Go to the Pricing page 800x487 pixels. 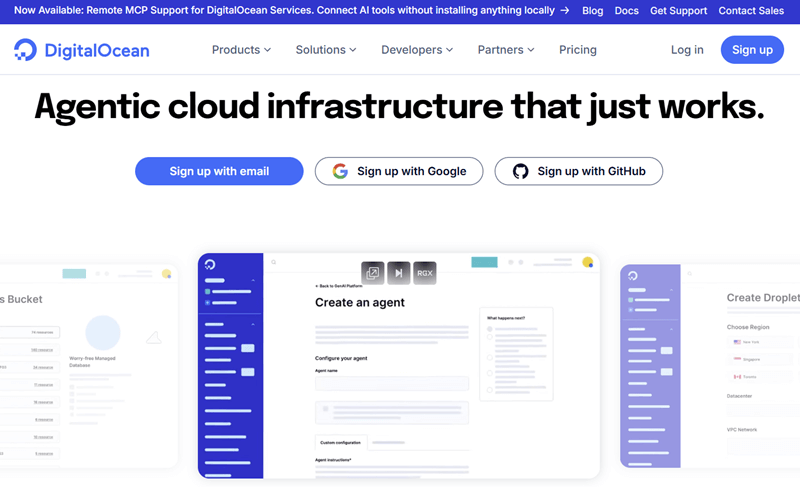pyautogui.click(x=578, y=50)
